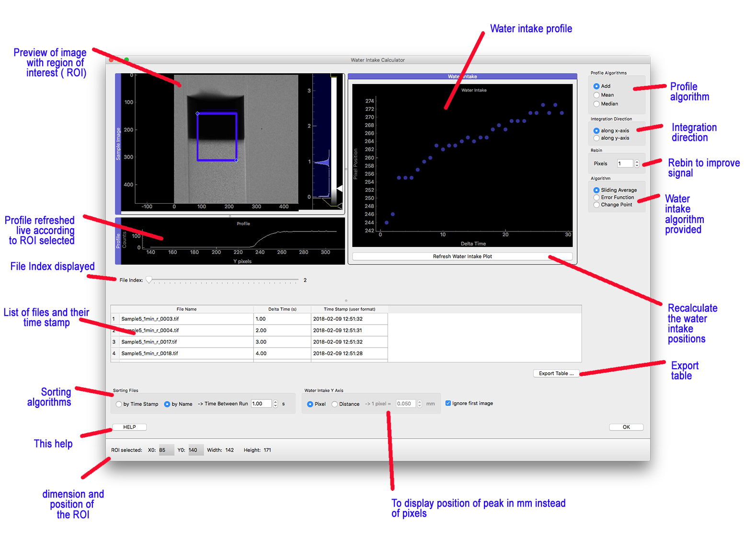Sort files by Time Stamp
The image size is (756, 535).
(x=119, y=404)
